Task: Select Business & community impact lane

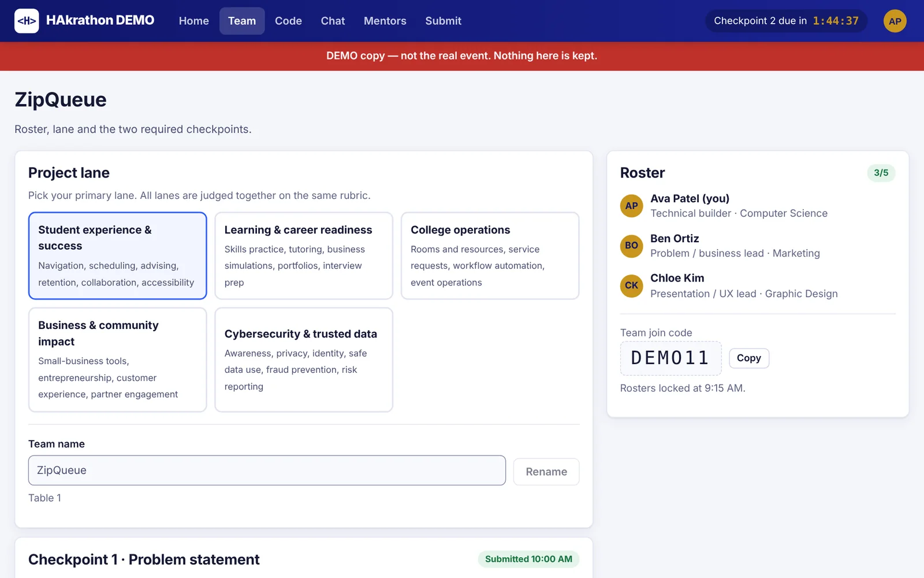Action: [x=118, y=360]
